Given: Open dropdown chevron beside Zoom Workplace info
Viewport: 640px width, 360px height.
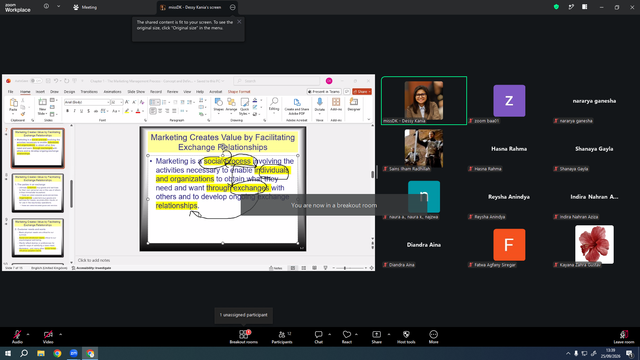Looking at the screenshot, I should [x=58, y=7].
